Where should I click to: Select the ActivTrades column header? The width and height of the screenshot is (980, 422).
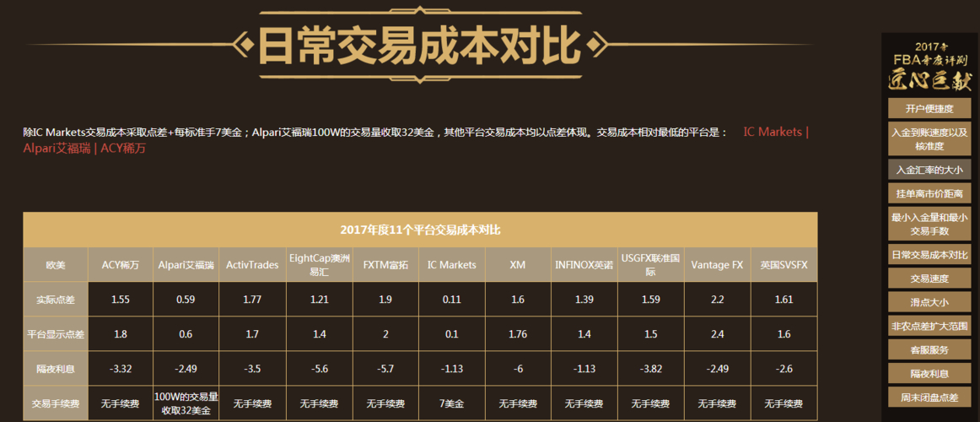pyautogui.click(x=252, y=265)
